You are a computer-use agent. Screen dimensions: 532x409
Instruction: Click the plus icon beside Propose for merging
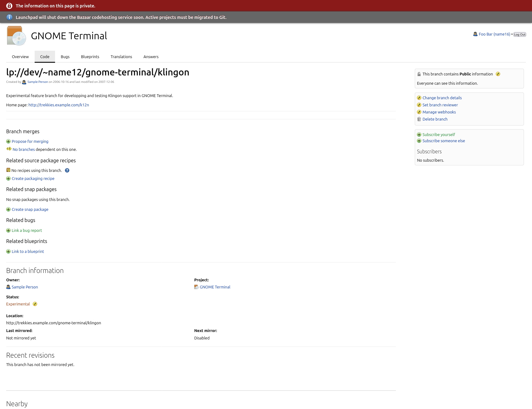[8, 142]
